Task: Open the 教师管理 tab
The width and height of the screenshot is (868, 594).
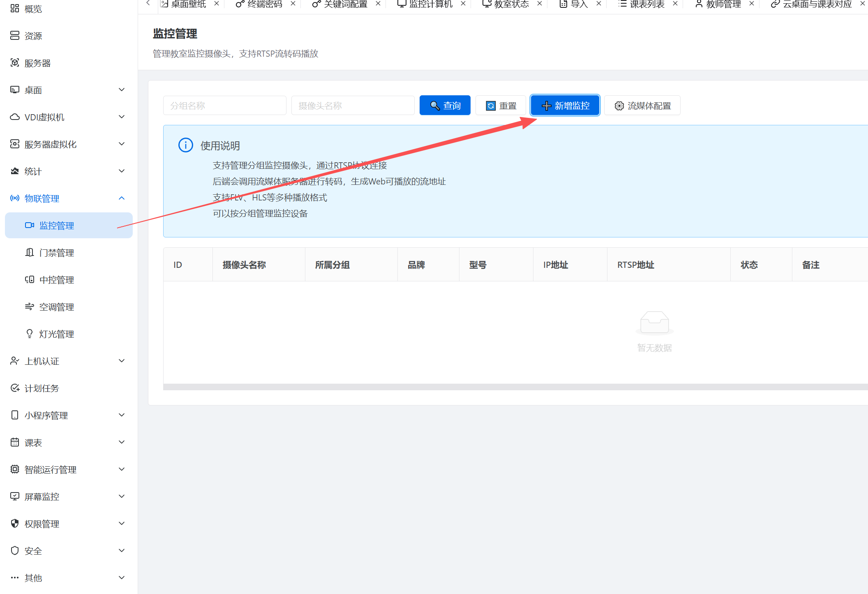Action: (x=723, y=4)
